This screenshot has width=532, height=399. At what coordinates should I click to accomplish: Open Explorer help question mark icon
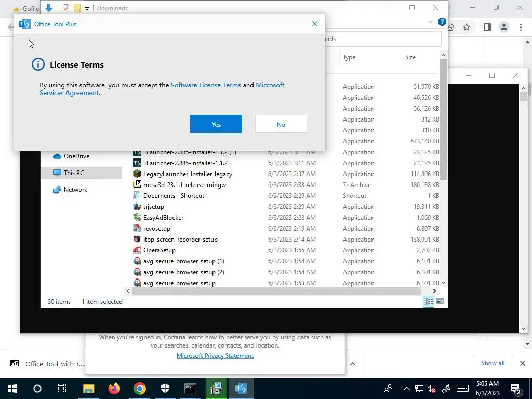[442, 22]
